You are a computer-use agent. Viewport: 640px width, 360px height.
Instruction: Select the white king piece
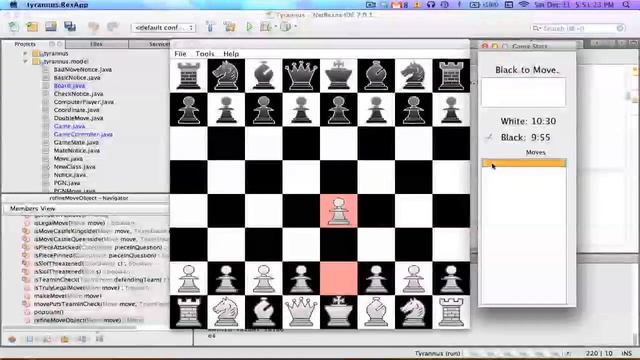pos(338,312)
